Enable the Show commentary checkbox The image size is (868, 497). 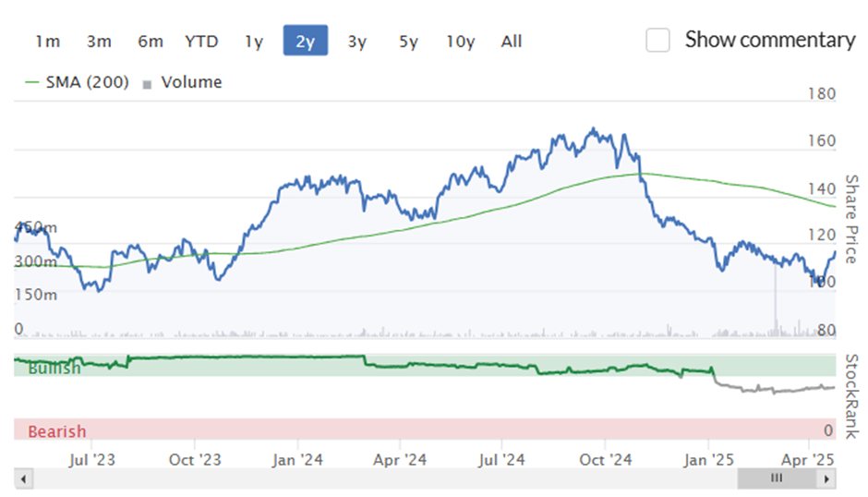click(657, 40)
